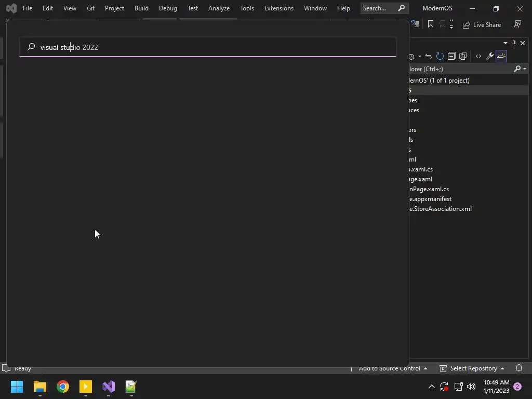Open Solution Explorer window position dropdown
Image resolution: width=532 pixels, height=399 pixels.
[x=506, y=43]
